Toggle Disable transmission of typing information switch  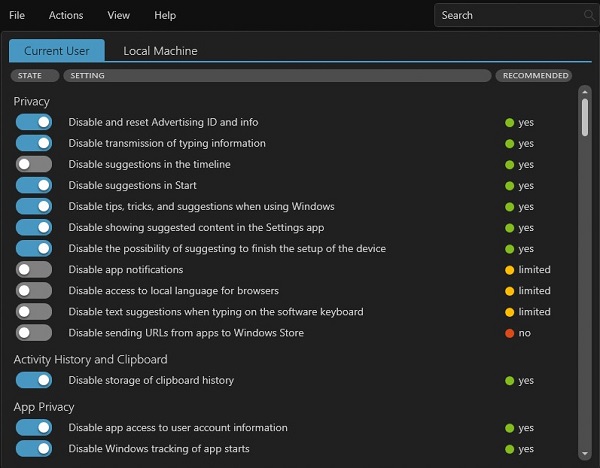[34, 143]
